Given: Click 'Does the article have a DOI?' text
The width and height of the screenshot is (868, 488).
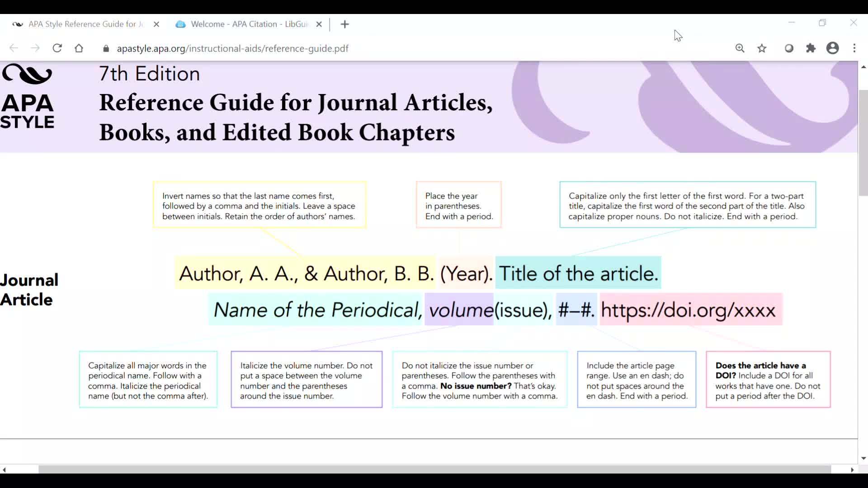Looking at the screenshot, I should tap(760, 371).
